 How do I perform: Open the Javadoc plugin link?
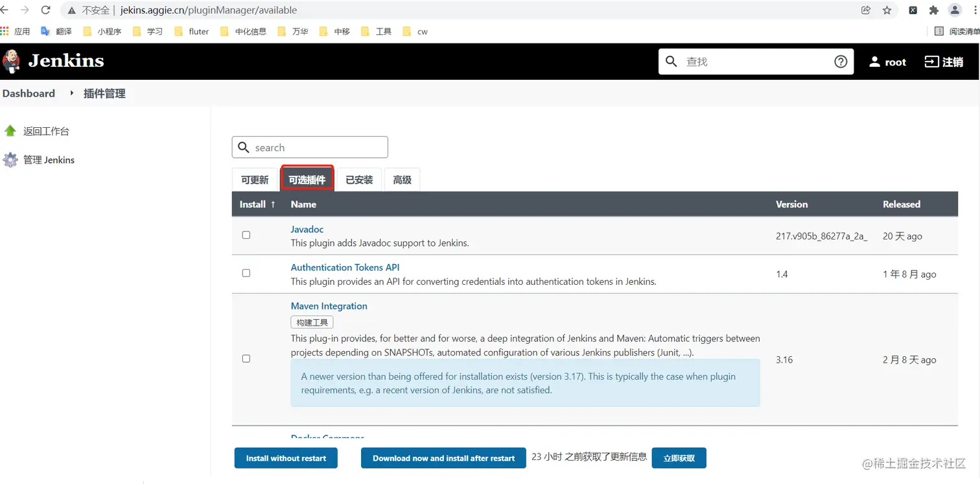[307, 229]
